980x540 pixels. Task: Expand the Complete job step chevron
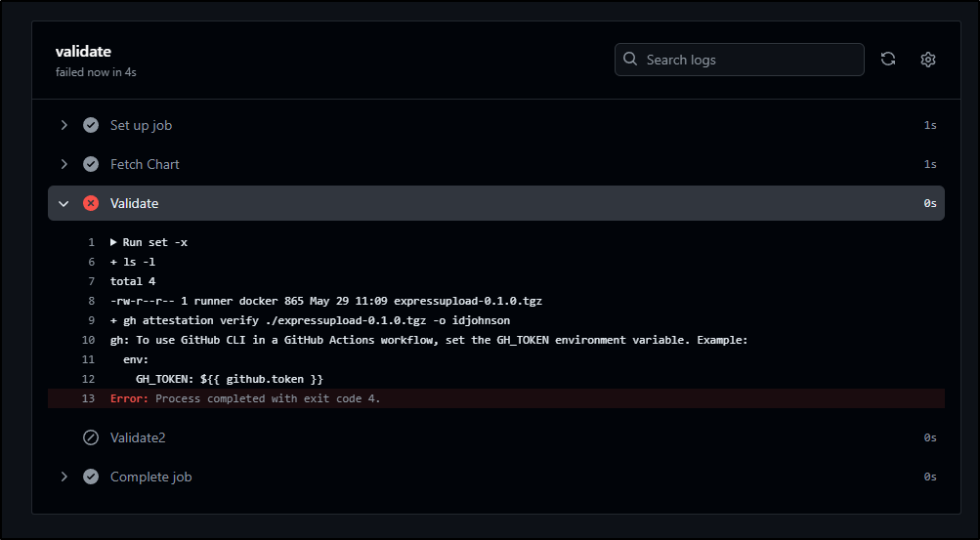pyautogui.click(x=64, y=477)
